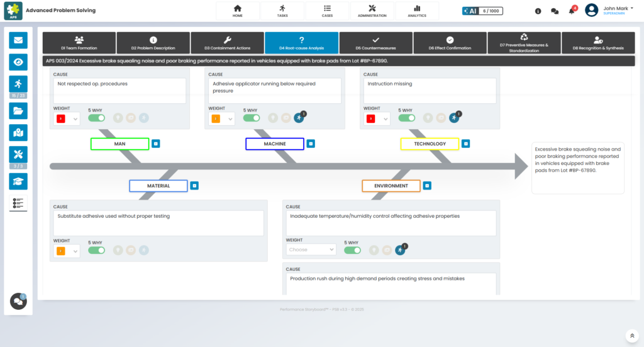Open the notifications bell icon

click(x=571, y=11)
